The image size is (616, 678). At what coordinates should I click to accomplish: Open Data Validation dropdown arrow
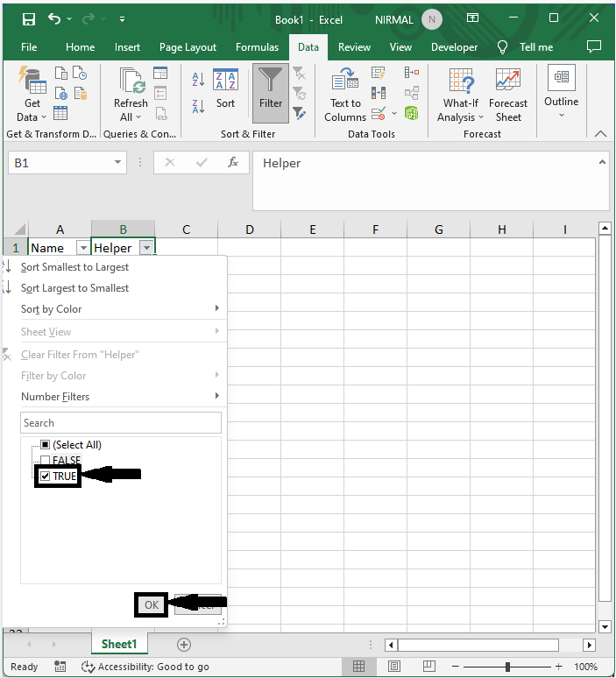(394, 114)
